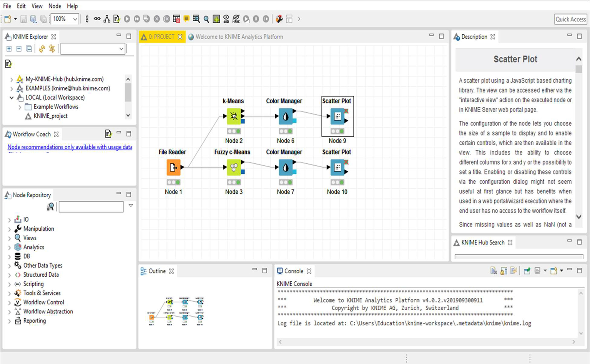Select KNIME_project in the explorer tree
This screenshot has height=364, width=590.
pyautogui.click(x=50, y=116)
